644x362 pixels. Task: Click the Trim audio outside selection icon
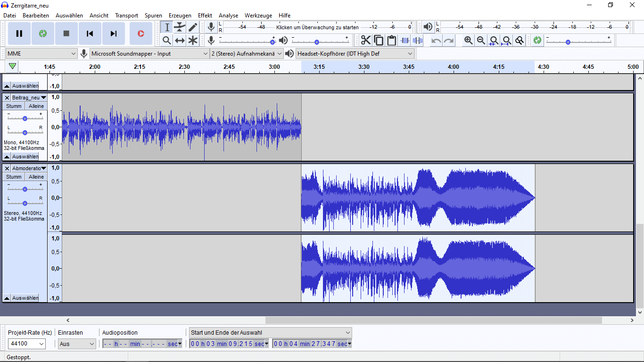[405, 41]
